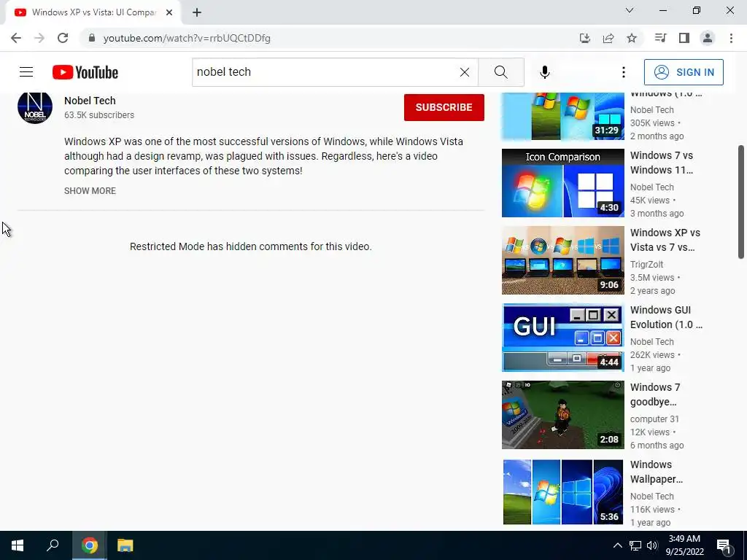Open a new tab with plus button
747x560 pixels.
(197, 12)
